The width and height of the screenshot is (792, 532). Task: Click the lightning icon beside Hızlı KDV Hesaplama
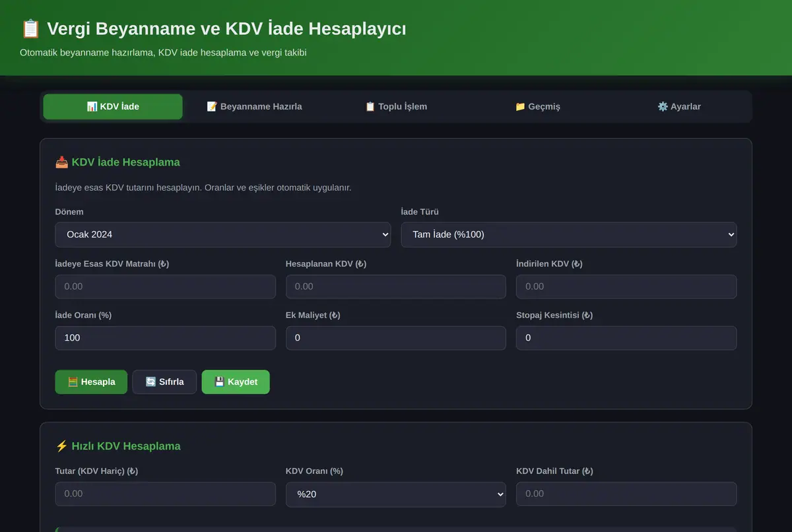[61, 446]
